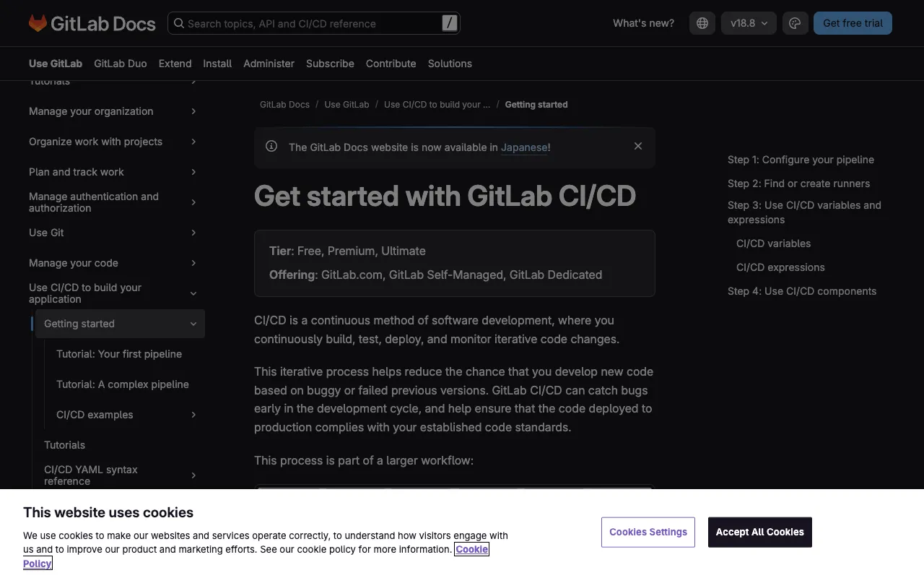Viewport: 924px width, 578px height.
Task: Switch to the GitLab Duo tab
Action: pos(120,64)
